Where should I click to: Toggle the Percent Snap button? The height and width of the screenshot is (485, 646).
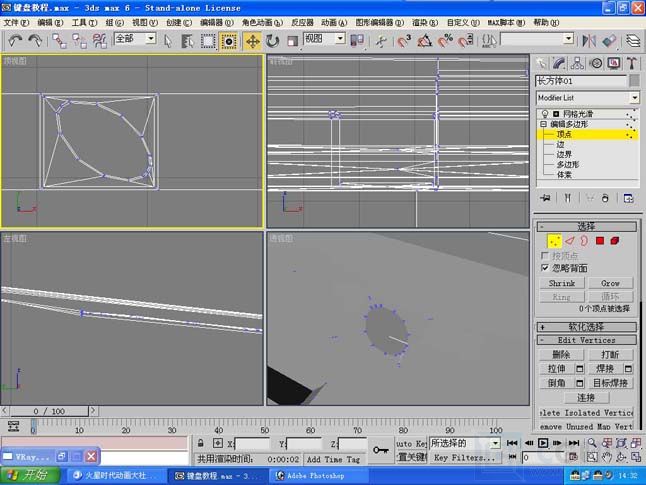[x=445, y=41]
